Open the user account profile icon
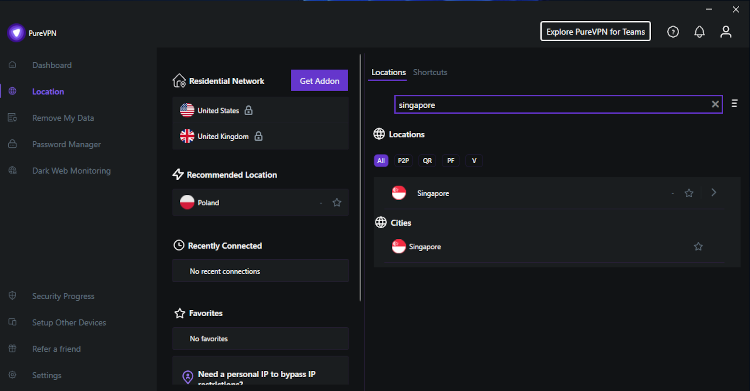 (726, 32)
